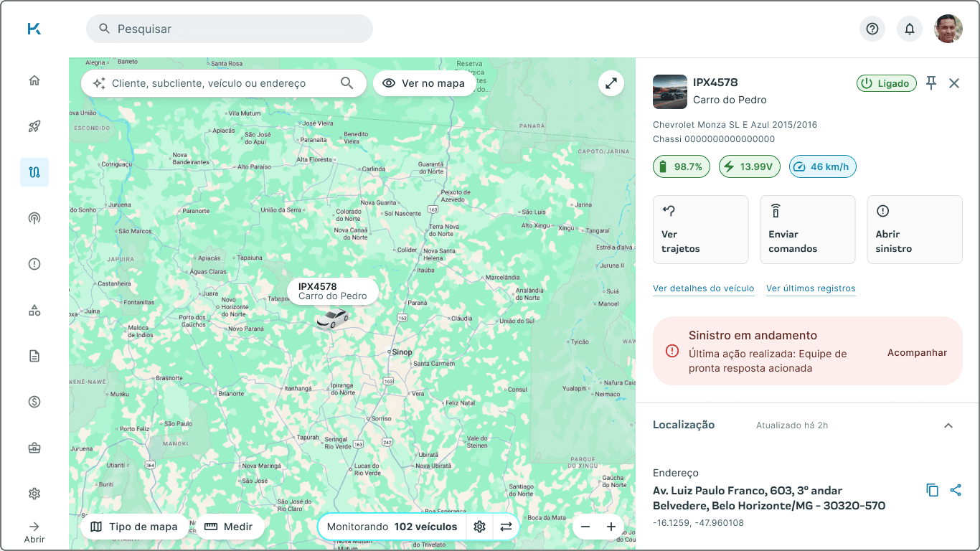The height and width of the screenshot is (551, 980).
Task: Open monitoring settings gear on map
Action: [x=480, y=527]
